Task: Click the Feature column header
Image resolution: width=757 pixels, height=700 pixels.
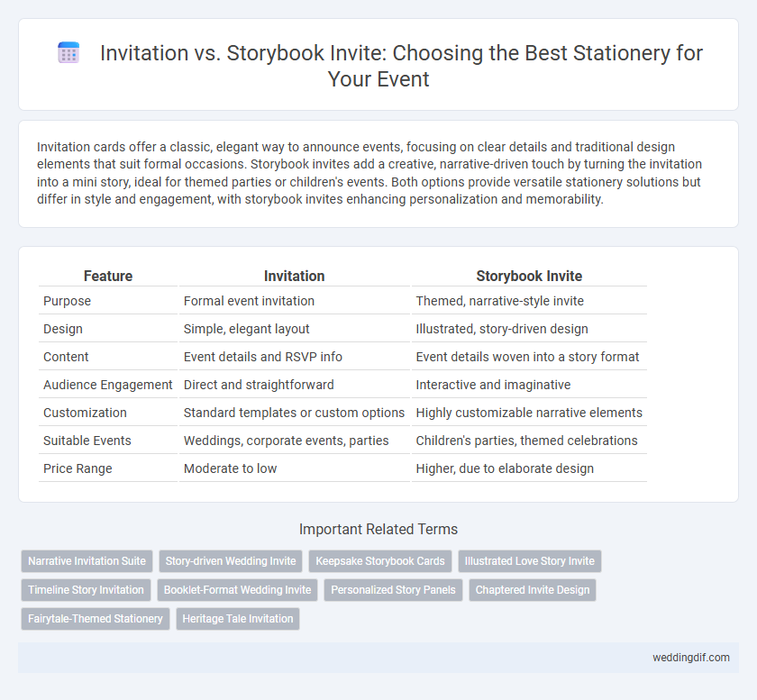Action: pos(108,277)
